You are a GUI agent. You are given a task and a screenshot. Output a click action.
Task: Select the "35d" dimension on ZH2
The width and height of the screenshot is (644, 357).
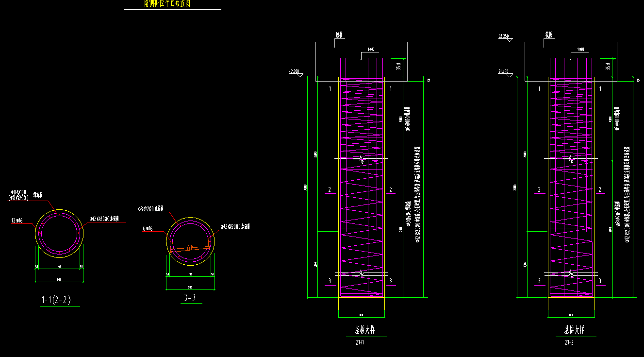(609, 67)
